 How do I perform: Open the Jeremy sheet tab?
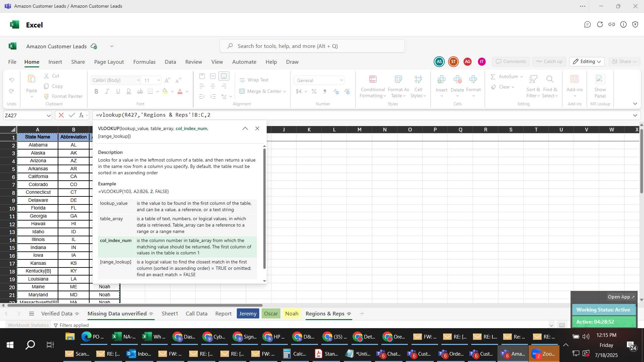248,313
